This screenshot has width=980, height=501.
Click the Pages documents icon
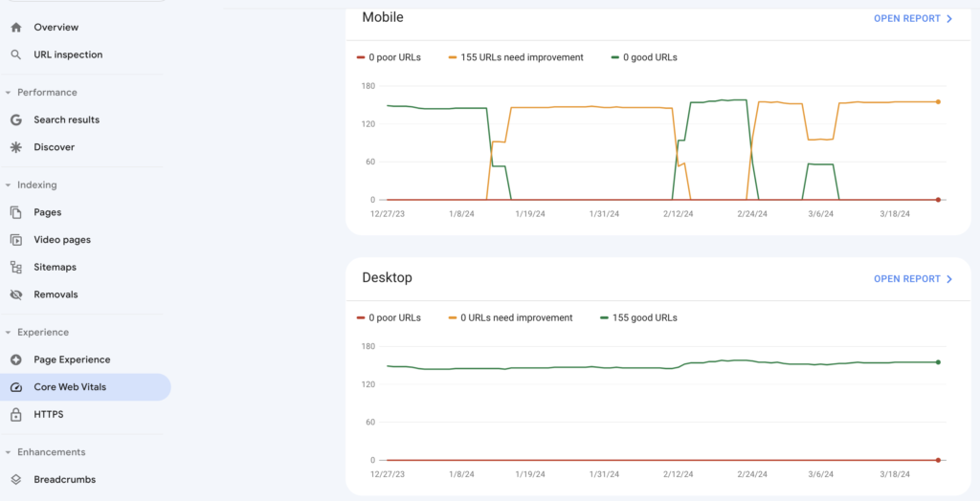click(x=16, y=212)
